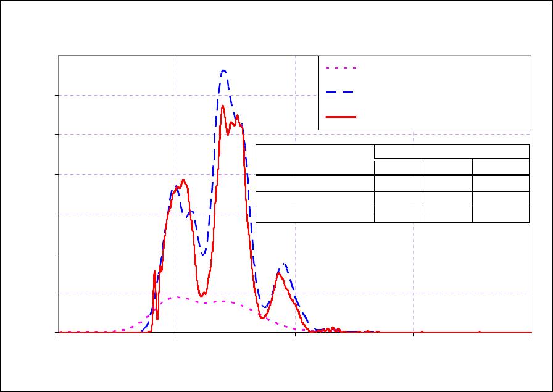Click the red curve's rightmost small peak
The width and height of the screenshot is (553, 392).
coord(278,273)
